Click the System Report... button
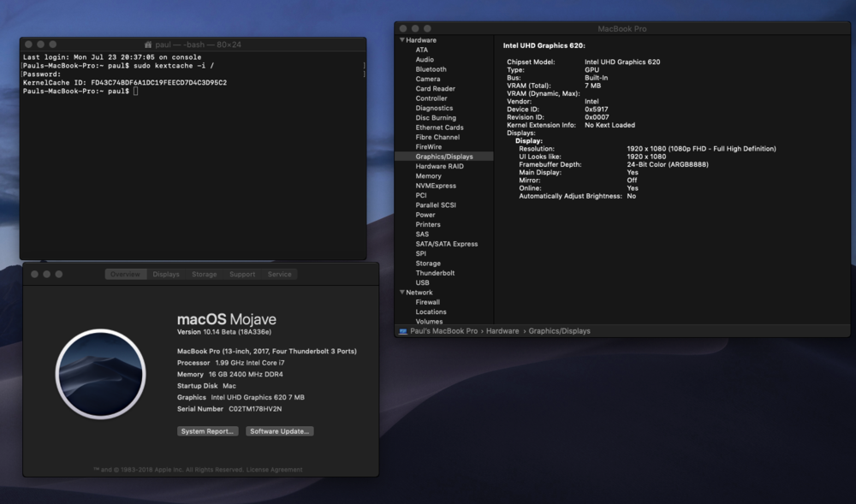Viewport: 856px width, 504px height. [207, 431]
